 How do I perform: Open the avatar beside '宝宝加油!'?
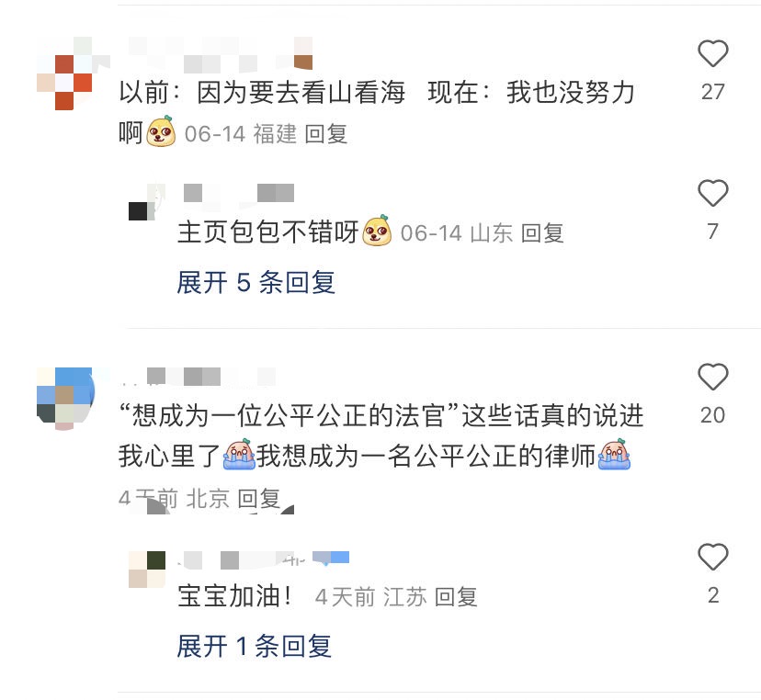(x=147, y=570)
